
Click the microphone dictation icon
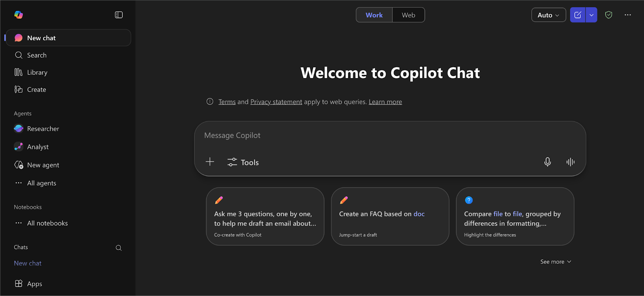coord(547,162)
